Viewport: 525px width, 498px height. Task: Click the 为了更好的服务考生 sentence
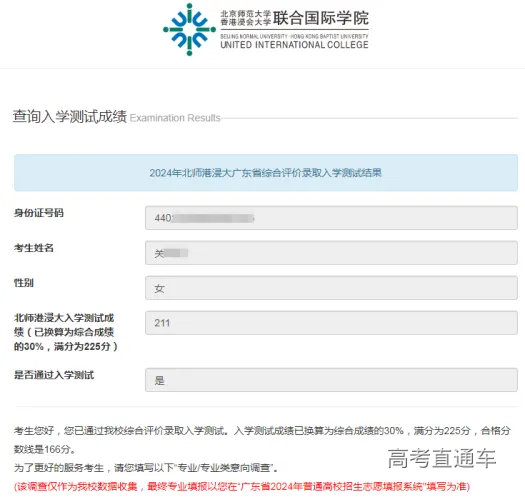point(146,468)
